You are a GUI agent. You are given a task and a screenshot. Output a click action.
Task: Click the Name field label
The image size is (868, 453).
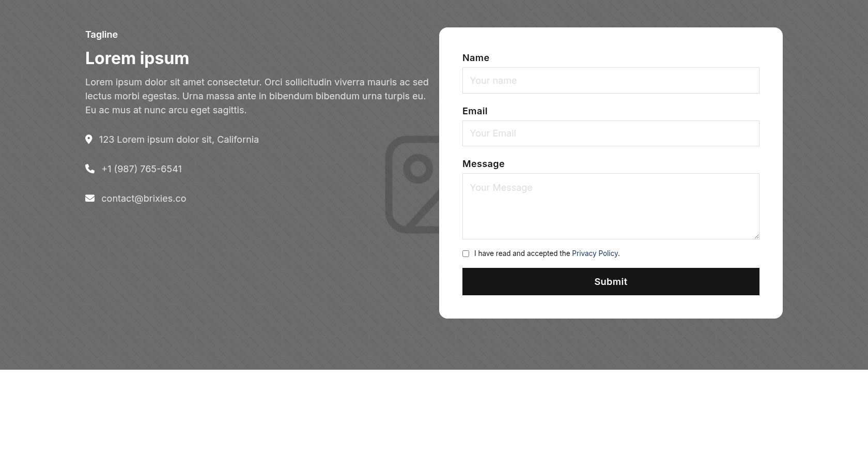point(476,58)
